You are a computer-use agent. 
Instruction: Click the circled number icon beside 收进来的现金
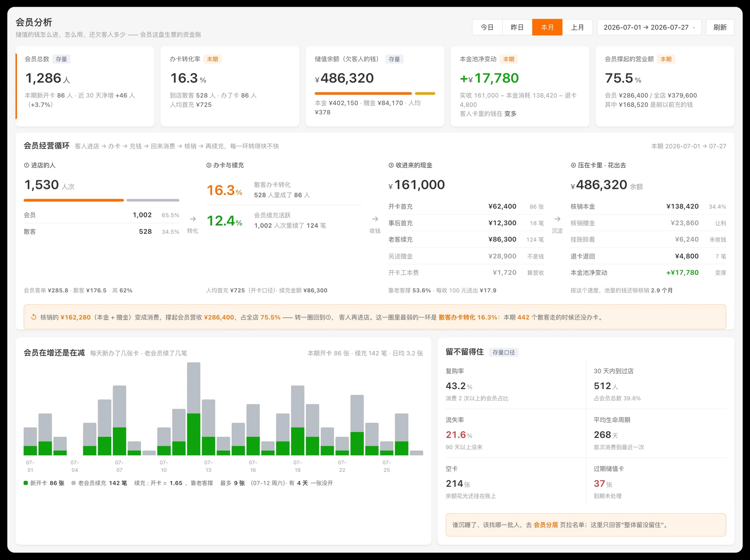coord(391,165)
